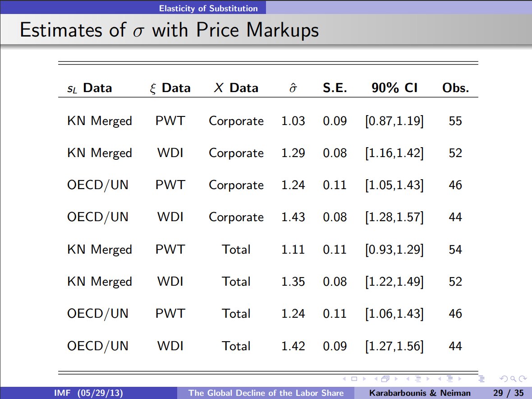The image size is (532, 399).
Task: Click the subsection navigation lines icon
Action: (418, 379)
